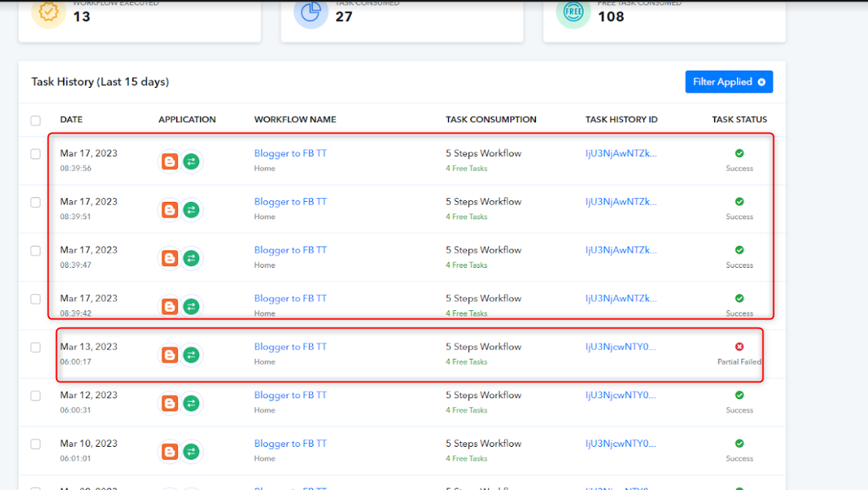868x490 pixels.
Task: Click the DATE column header
Action: (71, 120)
